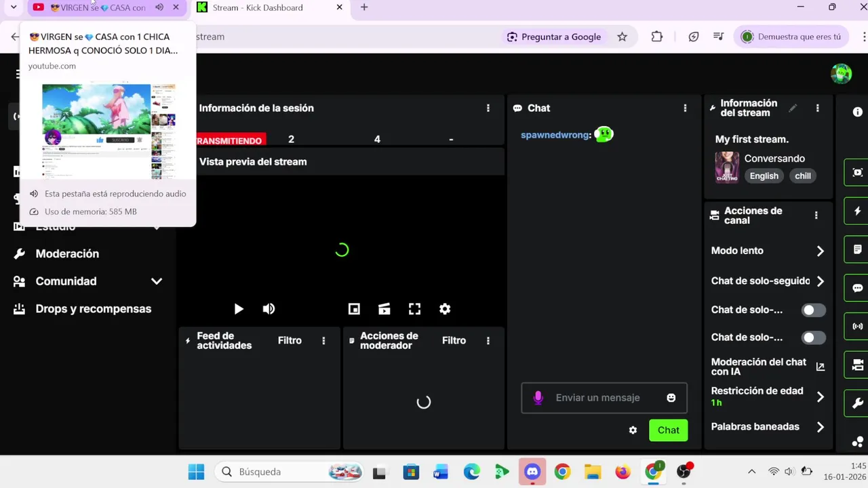Open Acciones de moderador three-dot menu

(488, 341)
